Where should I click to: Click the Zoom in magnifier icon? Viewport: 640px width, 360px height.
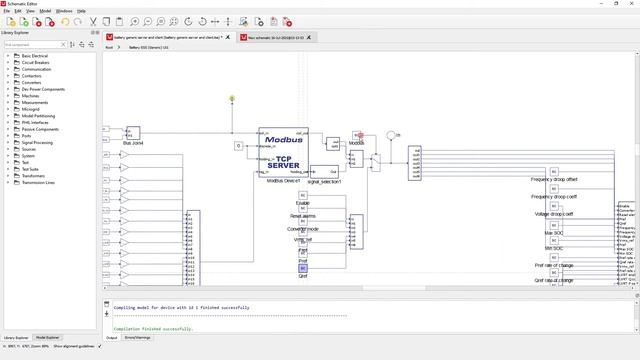point(134,22)
